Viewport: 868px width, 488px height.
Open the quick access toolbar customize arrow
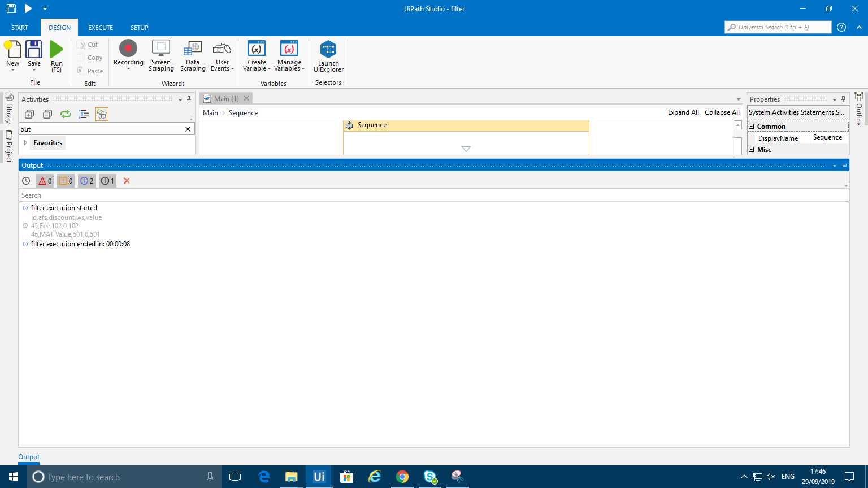pyautogui.click(x=45, y=8)
